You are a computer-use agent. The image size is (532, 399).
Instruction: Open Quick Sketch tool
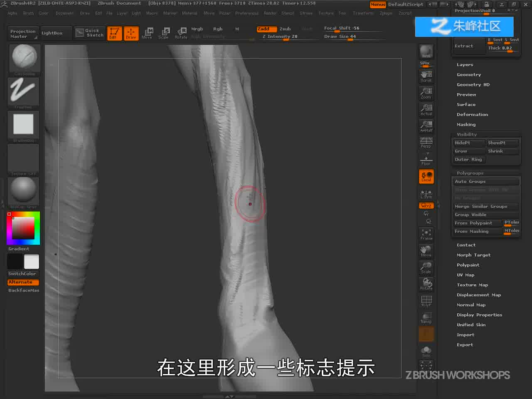tap(90, 33)
